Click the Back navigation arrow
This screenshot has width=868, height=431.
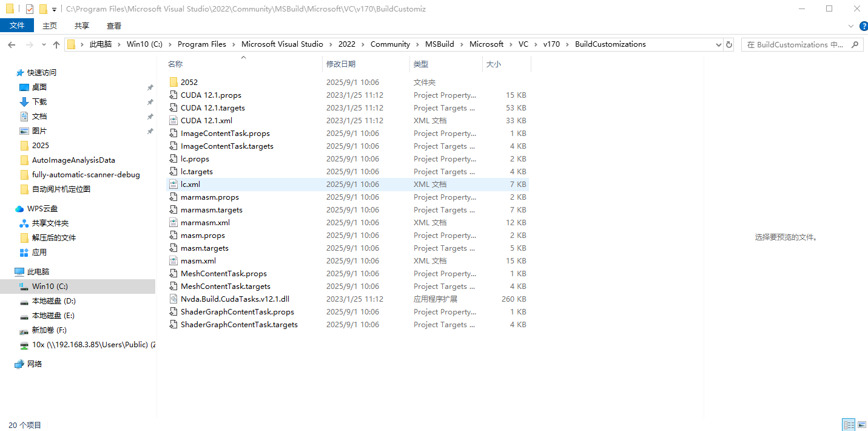[12, 44]
